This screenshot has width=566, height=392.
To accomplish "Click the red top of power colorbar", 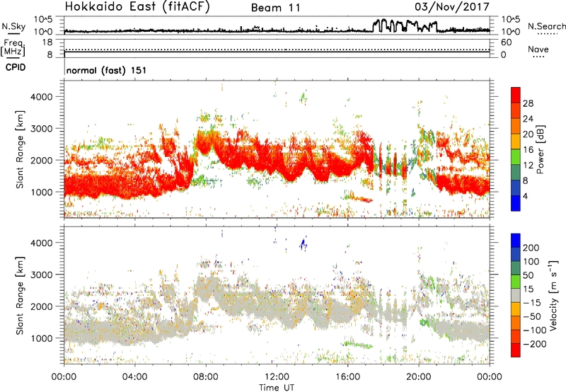I will click(516, 95).
